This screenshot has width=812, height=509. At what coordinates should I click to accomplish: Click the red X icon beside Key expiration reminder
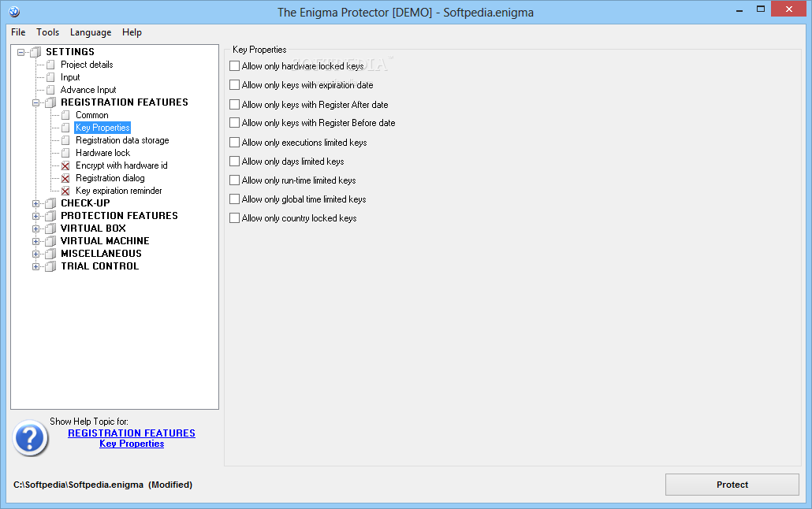pos(65,191)
